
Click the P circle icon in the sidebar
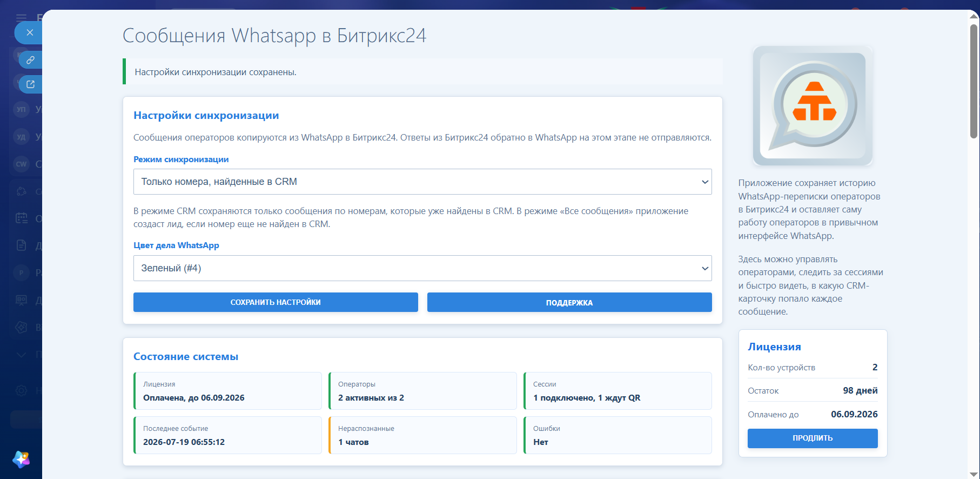tap(21, 272)
